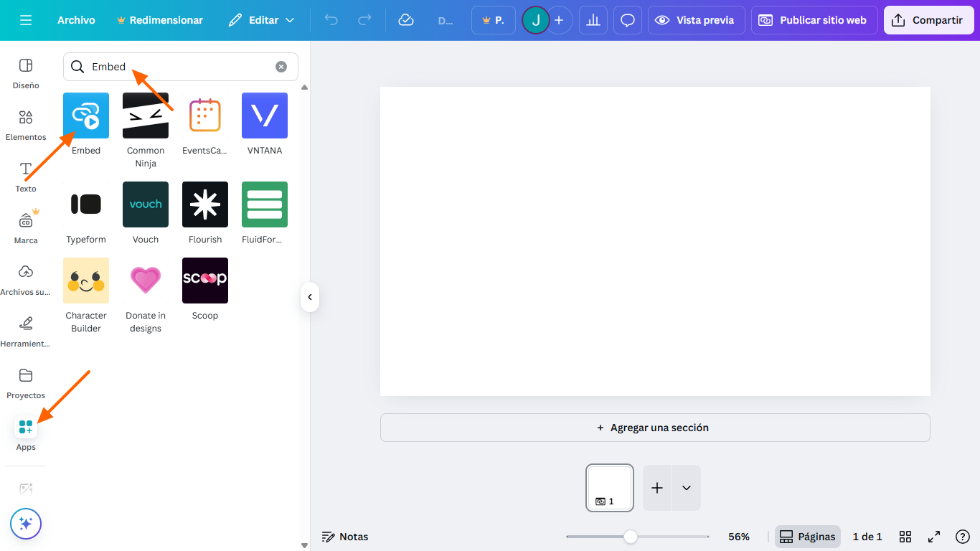This screenshot has height=551, width=980.
Task: Click the search magnifier icon
Action: [77, 67]
